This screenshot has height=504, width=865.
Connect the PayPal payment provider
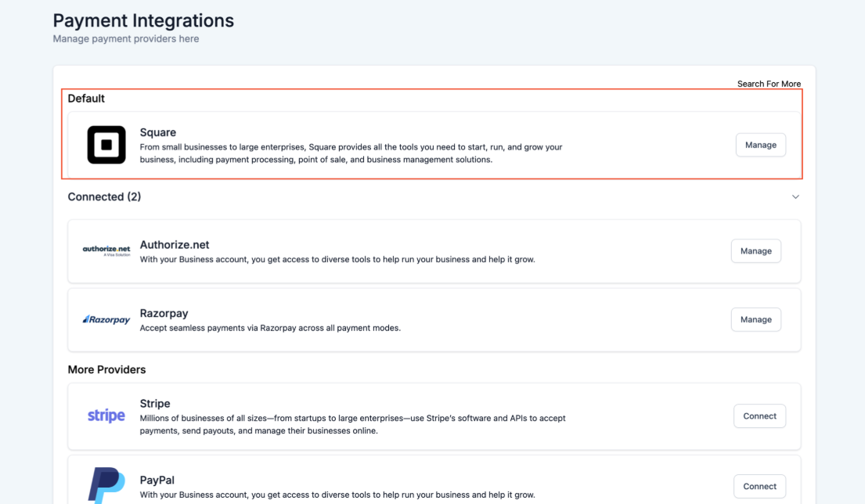click(x=759, y=486)
